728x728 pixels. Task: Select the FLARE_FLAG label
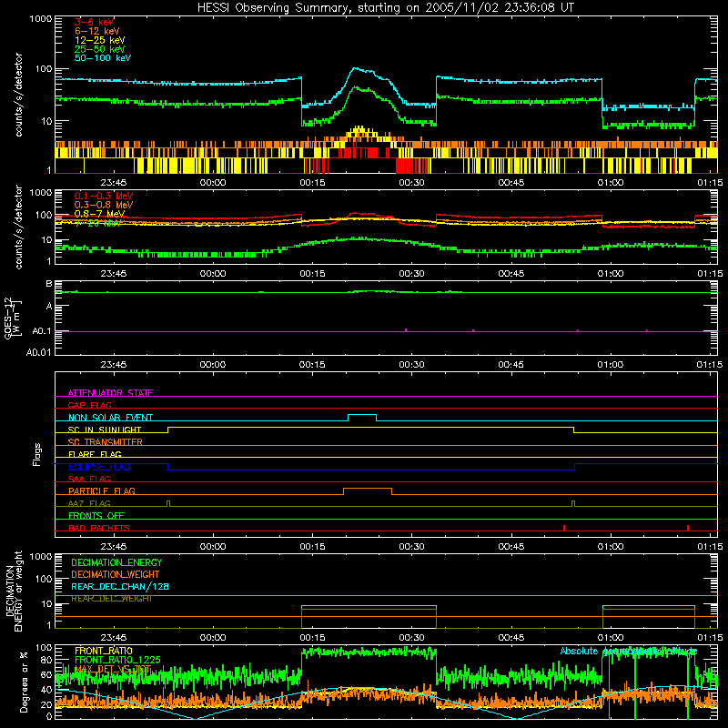pyautogui.click(x=95, y=454)
